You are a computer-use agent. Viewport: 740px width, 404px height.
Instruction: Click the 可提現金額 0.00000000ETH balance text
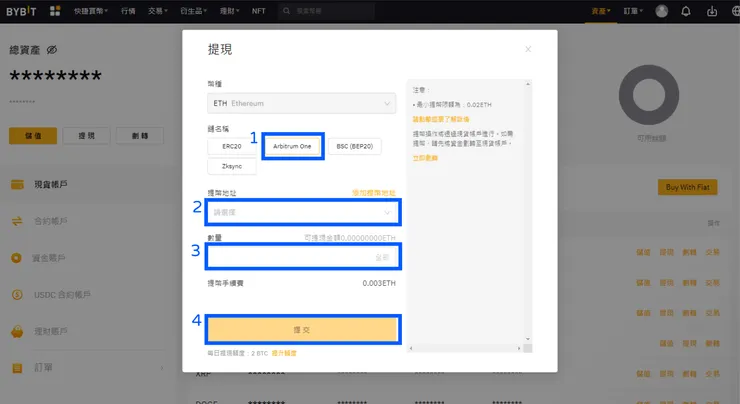pyautogui.click(x=350, y=238)
